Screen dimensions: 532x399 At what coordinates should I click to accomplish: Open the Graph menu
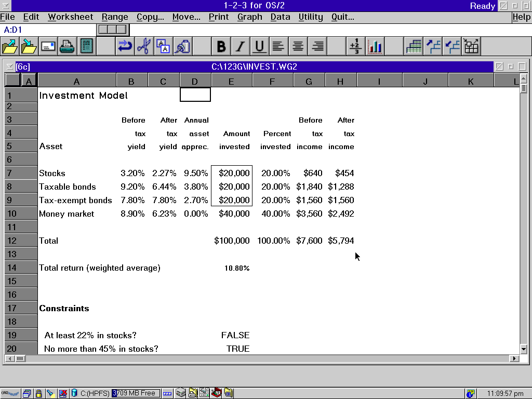click(249, 17)
